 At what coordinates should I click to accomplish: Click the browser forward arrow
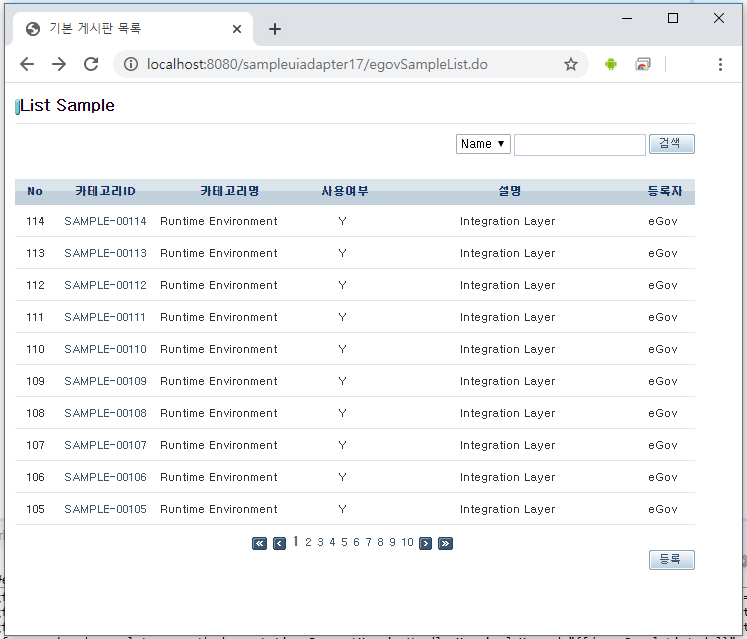pos(59,64)
